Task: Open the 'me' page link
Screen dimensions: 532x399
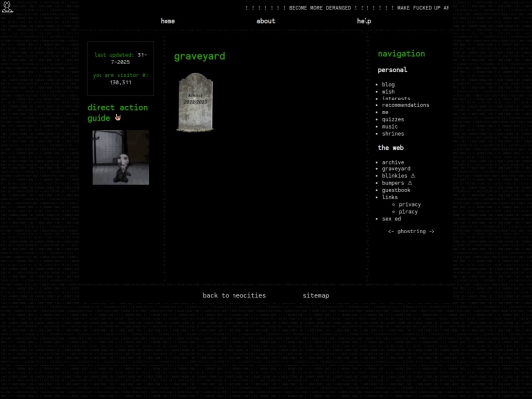Action: coord(385,112)
